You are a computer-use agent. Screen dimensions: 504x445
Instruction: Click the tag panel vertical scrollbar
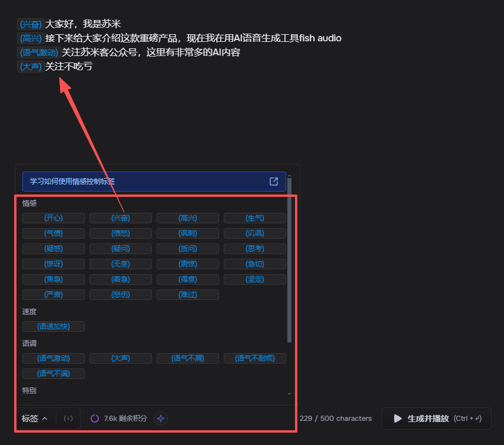[289, 259]
